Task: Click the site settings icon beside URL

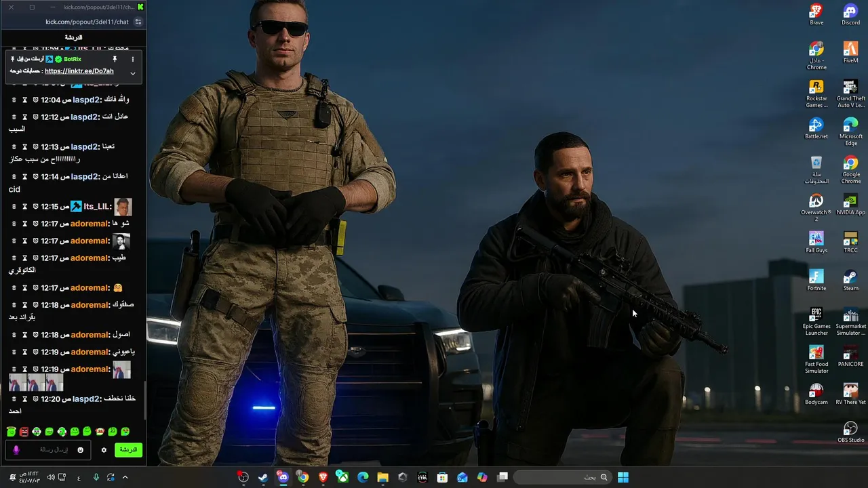Action: click(138, 22)
